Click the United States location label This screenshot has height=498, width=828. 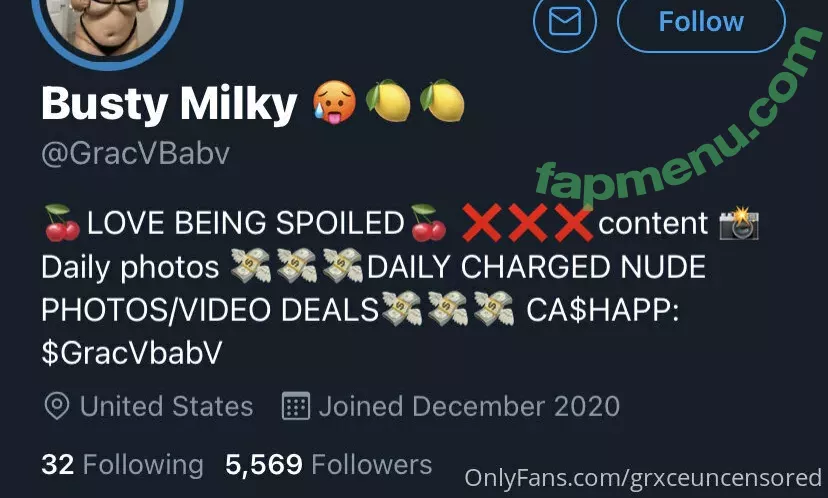166,406
